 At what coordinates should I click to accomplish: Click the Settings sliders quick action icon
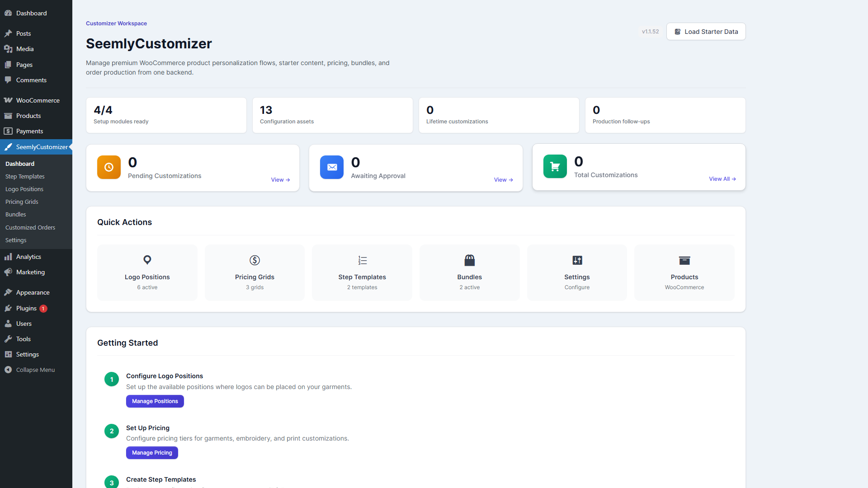click(577, 260)
